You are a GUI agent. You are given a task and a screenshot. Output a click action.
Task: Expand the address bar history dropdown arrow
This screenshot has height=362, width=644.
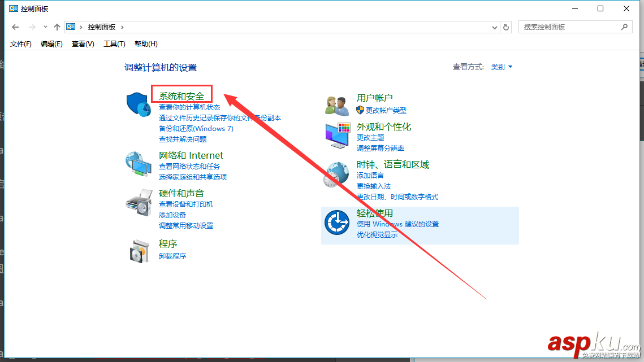[x=494, y=27]
